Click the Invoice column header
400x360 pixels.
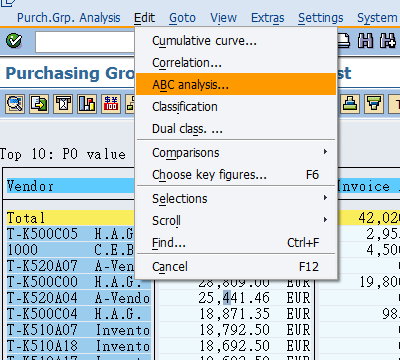(369, 186)
